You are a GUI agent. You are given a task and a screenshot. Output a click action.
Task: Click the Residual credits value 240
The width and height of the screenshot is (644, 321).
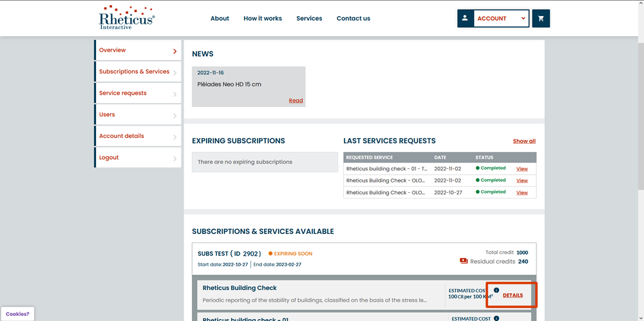523,262
